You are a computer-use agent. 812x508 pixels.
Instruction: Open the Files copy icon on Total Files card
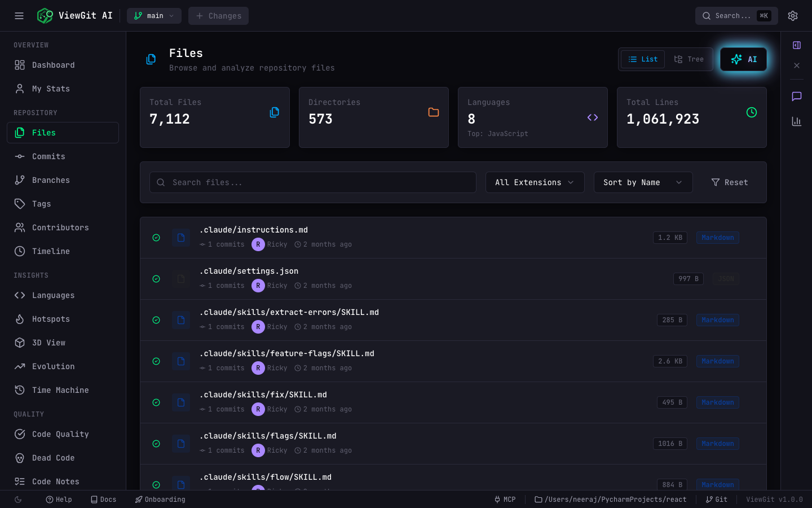[275, 112]
